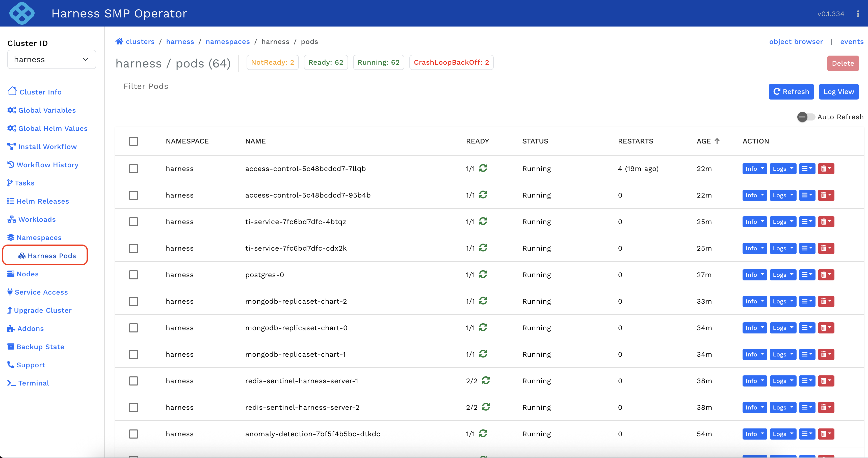Open the object browser link
This screenshot has height=458, width=868.
pos(796,41)
